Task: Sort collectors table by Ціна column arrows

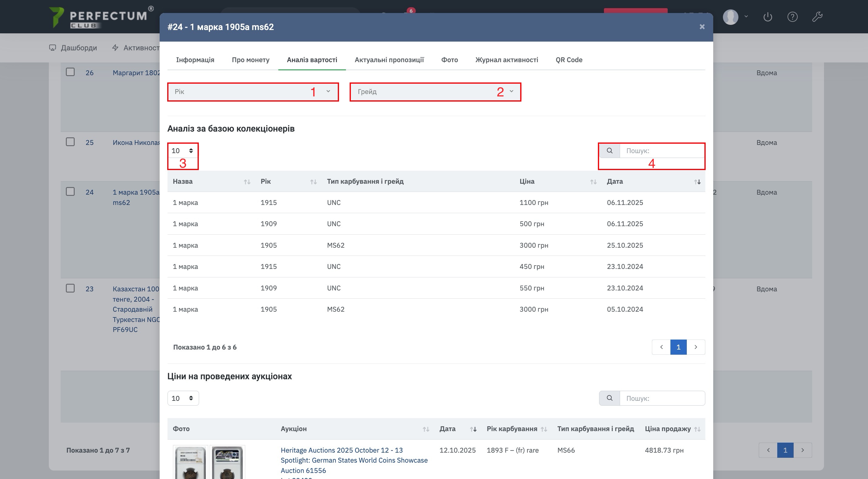Action: pos(593,182)
